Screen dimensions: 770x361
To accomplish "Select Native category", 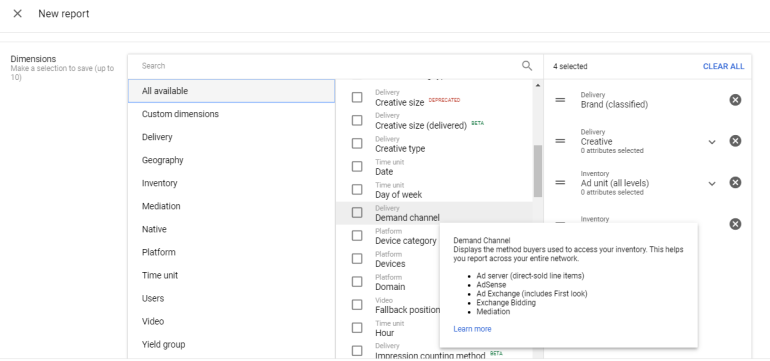I will pos(231,229).
